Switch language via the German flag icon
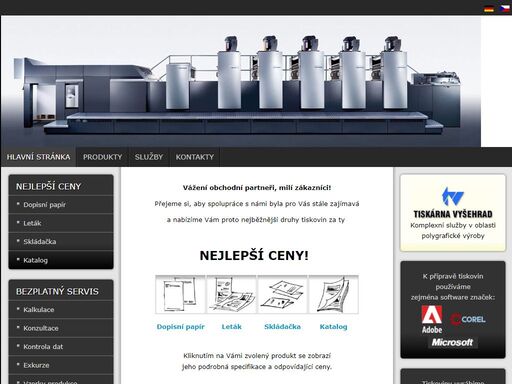 pyautogui.click(x=489, y=9)
